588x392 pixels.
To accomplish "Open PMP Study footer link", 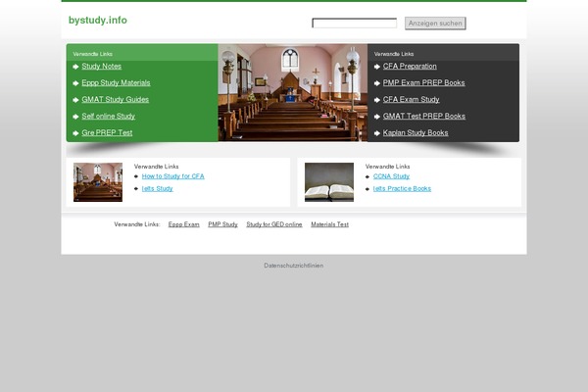I will pyautogui.click(x=222, y=224).
